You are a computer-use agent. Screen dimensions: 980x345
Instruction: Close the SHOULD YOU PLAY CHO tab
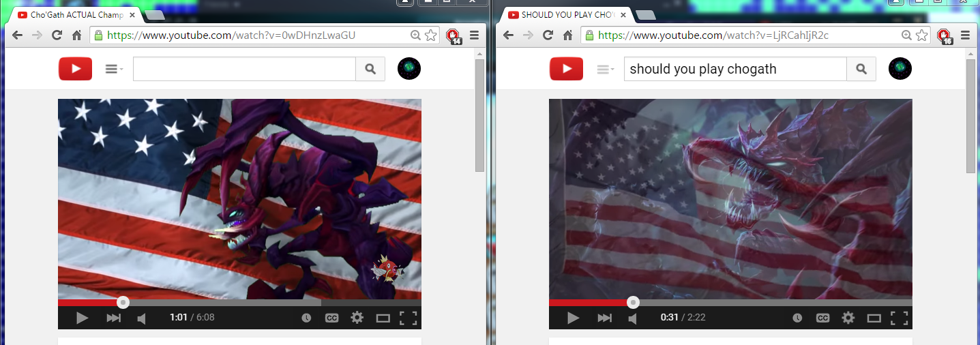623,14
